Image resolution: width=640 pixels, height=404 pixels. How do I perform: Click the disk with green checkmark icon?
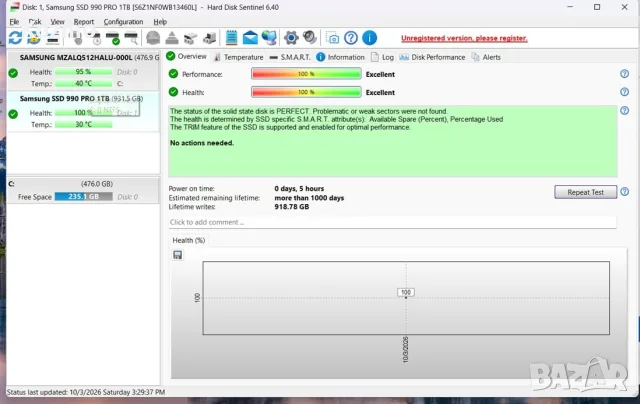tap(113, 38)
